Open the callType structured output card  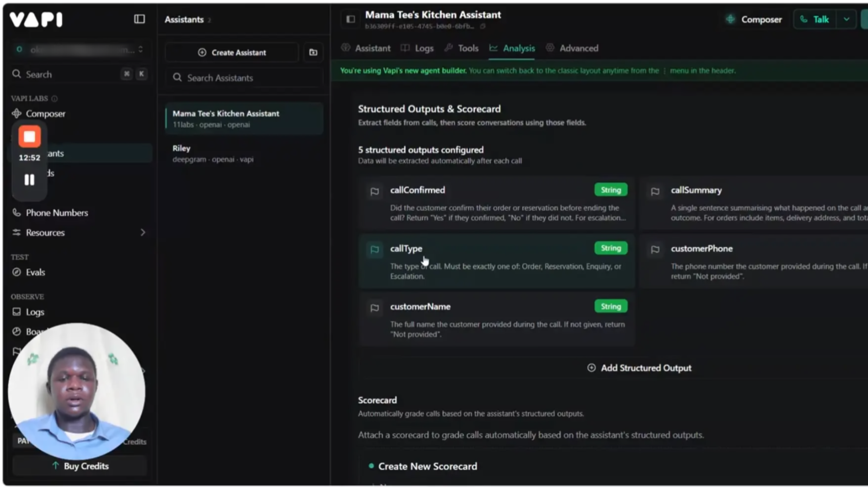(x=497, y=261)
